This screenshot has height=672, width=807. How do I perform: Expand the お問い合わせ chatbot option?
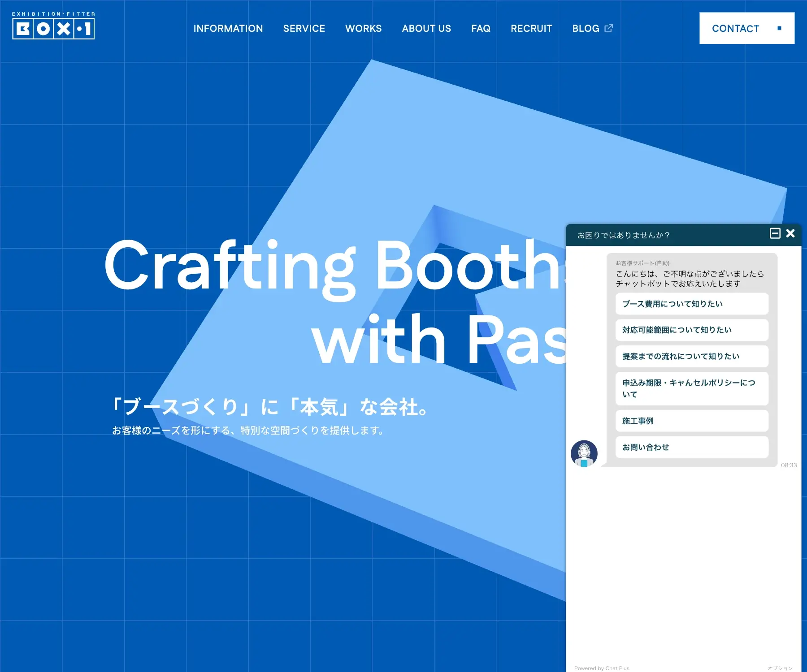692,447
